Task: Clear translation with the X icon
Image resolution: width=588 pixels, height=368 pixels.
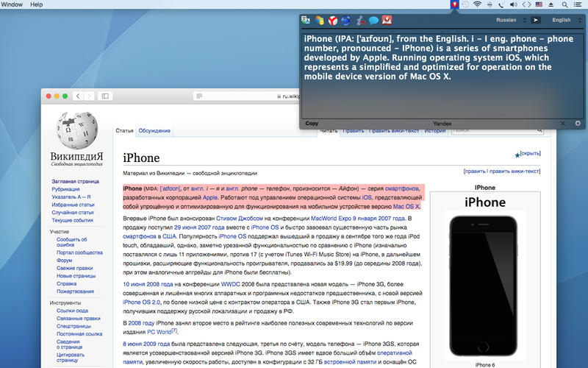Action: [562, 123]
